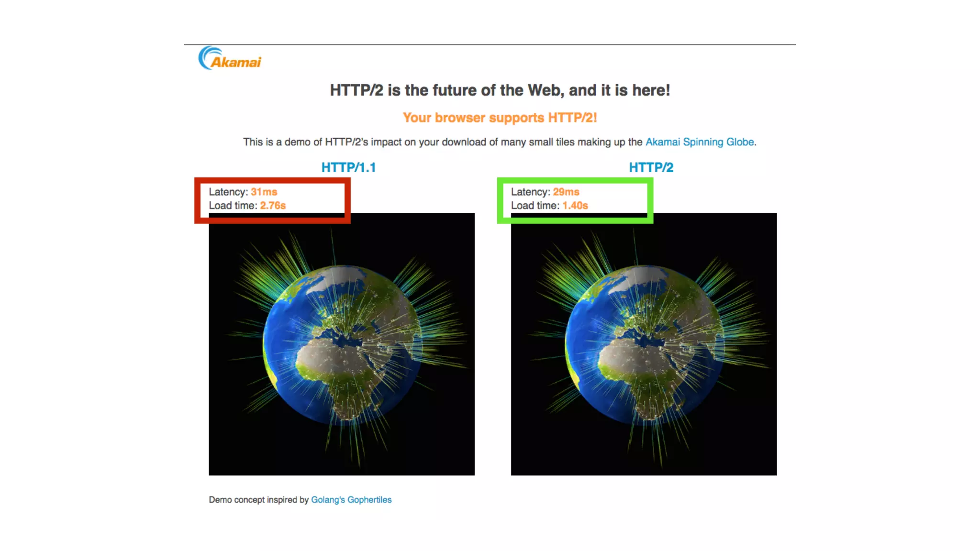Click the HTTP/1.1 heading
This screenshot has height=551, width=980.
[x=348, y=167]
